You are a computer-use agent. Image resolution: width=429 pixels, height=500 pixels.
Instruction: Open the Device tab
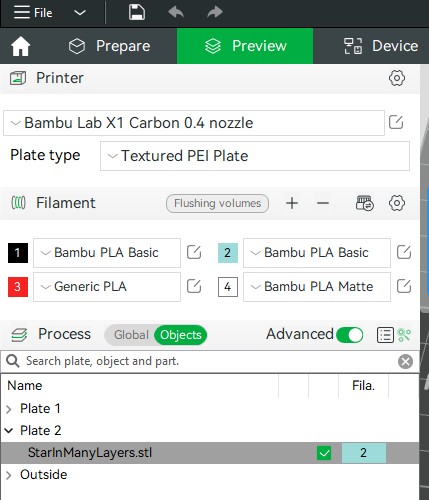coord(381,46)
